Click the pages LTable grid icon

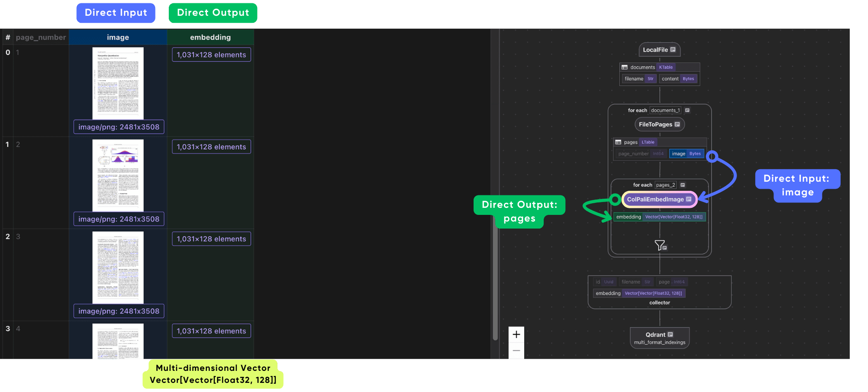(618, 142)
